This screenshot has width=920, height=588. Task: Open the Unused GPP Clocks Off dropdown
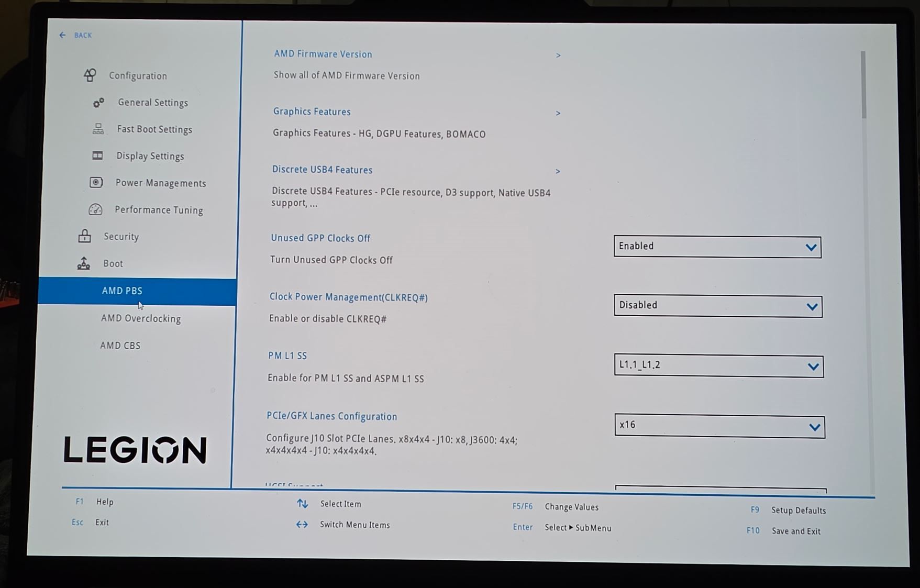(717, 247)
